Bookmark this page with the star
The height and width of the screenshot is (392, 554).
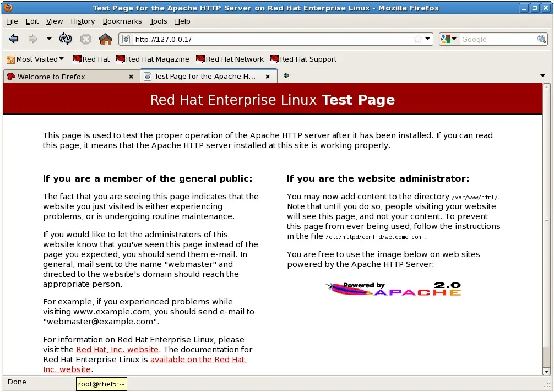coord(417,39)
